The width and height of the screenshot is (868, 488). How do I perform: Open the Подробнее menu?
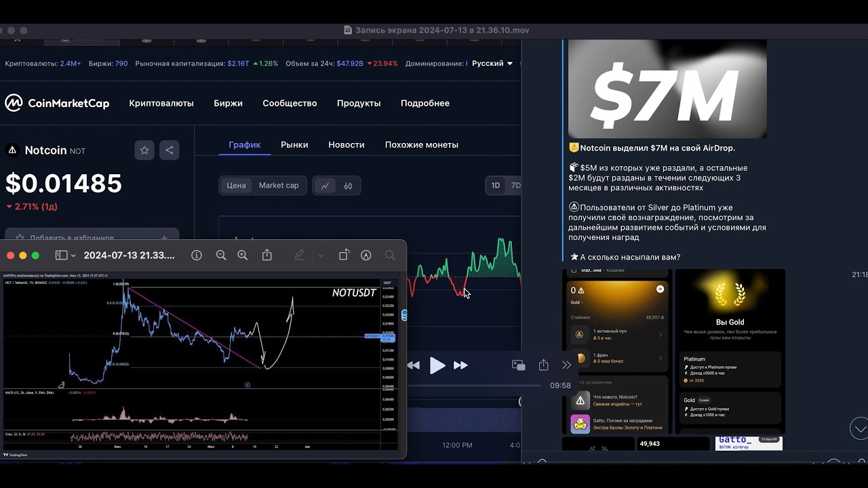425,103
